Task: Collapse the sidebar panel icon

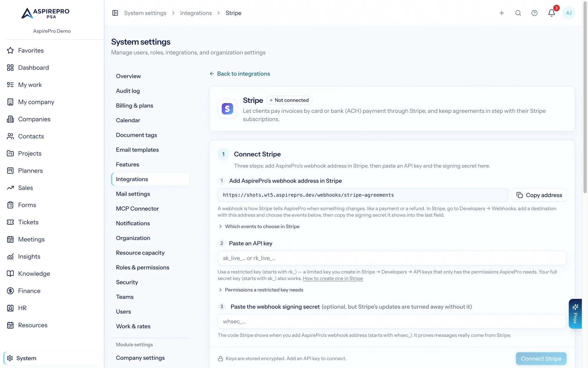Action: [115, 13]
